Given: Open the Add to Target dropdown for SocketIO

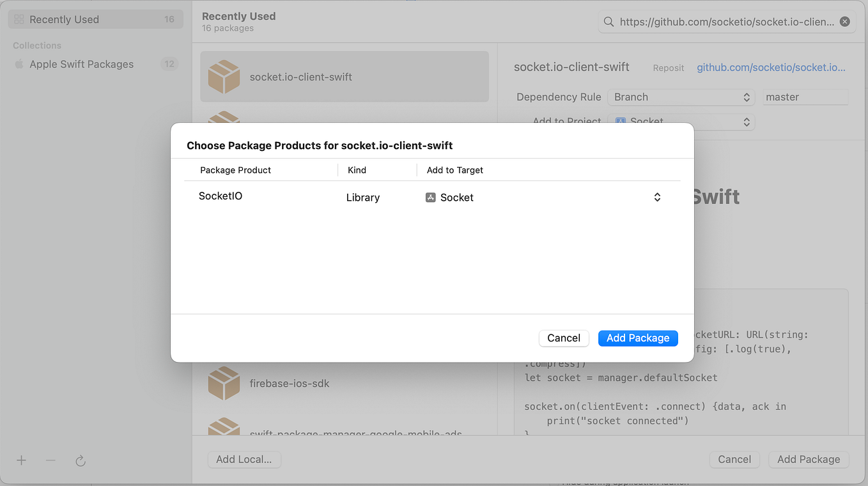Looking at the screenshot, I should (x=656, y=198).
